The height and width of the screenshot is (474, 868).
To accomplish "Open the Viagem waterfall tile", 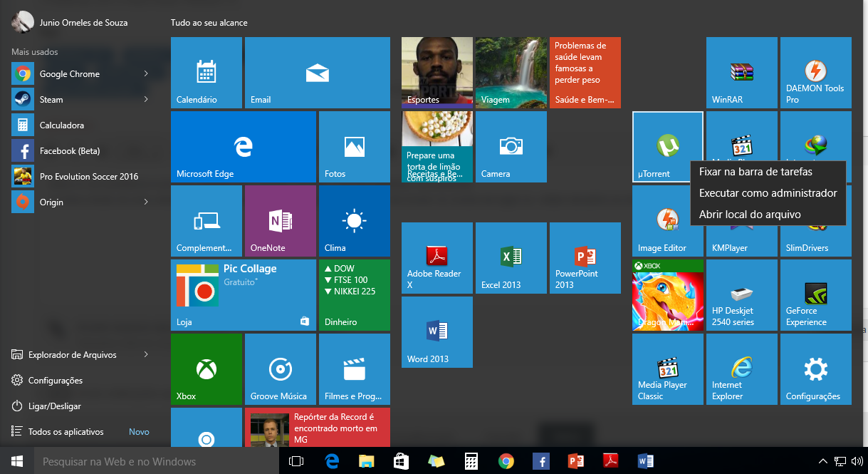I will [x=511, y=72].
